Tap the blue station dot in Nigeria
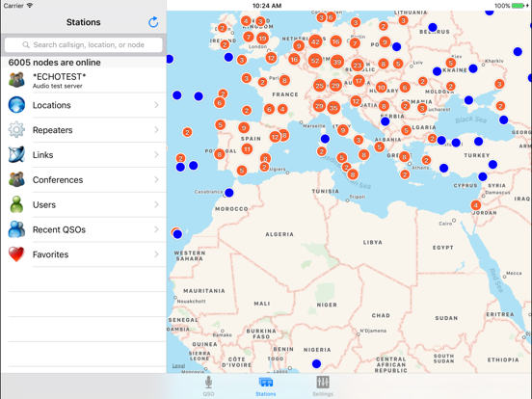 click(x=316, y=363)
